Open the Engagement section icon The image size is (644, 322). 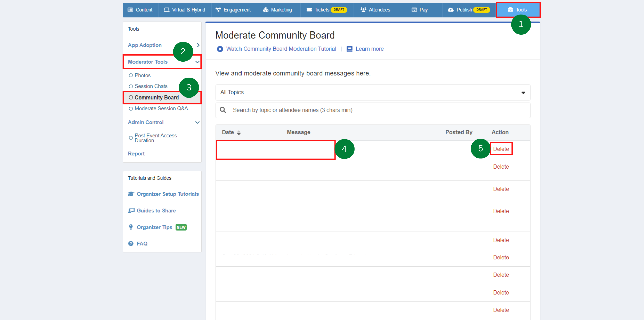(x=219, y=10)
